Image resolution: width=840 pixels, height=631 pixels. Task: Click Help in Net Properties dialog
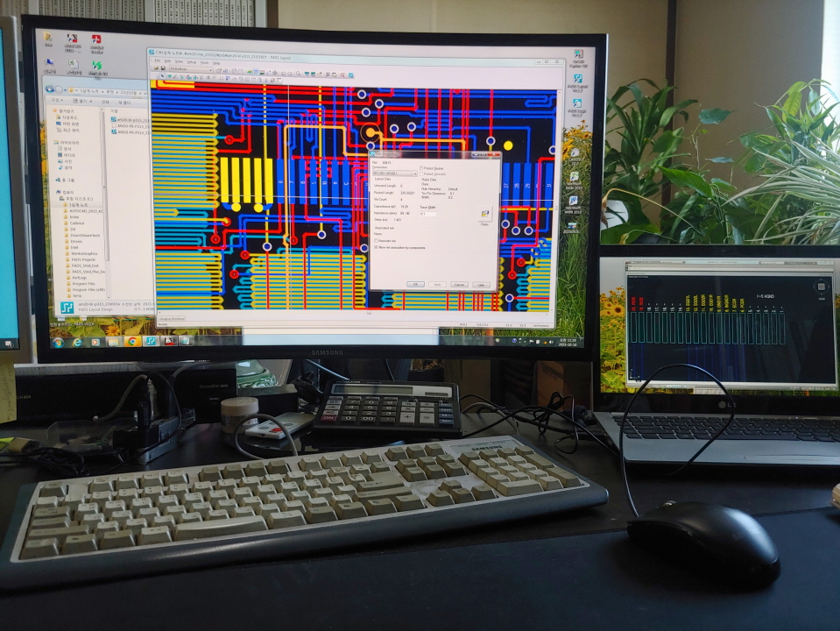coord(481,285)
